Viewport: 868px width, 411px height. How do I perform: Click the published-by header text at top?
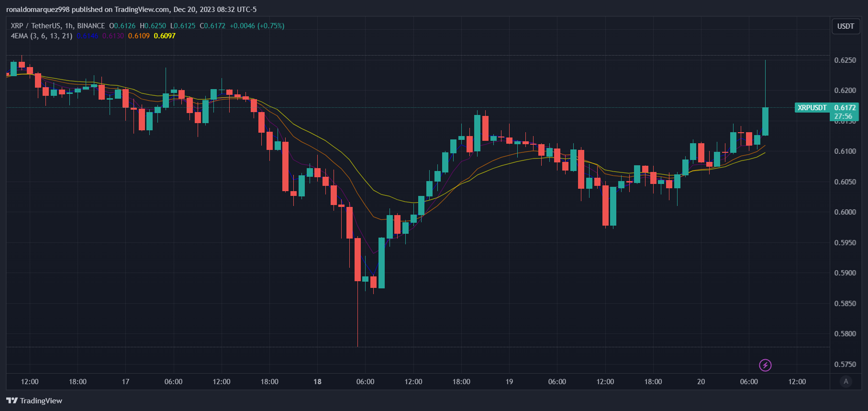(131, 10)
